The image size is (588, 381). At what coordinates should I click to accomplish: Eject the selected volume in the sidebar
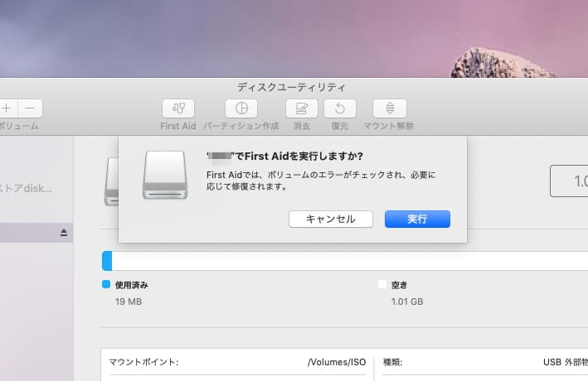(x=64, y=234)
